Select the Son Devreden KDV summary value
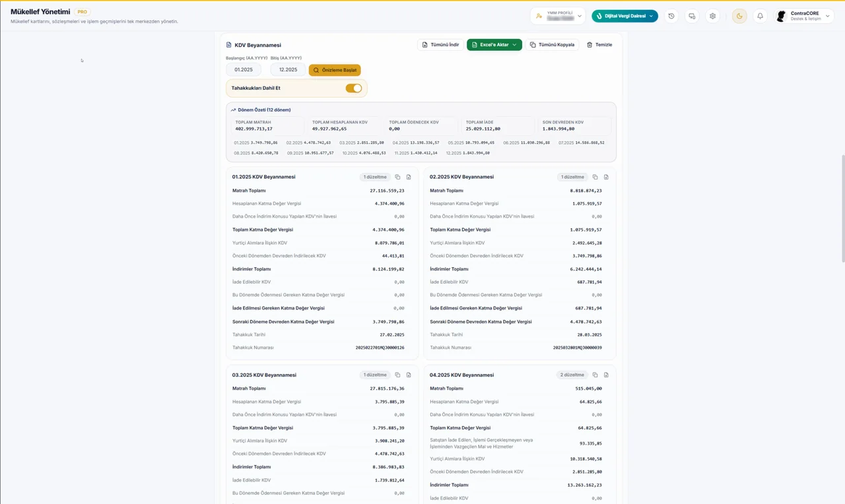Image resolution: width=845 pixels, height=504 pixels. (x=558, y=129)
